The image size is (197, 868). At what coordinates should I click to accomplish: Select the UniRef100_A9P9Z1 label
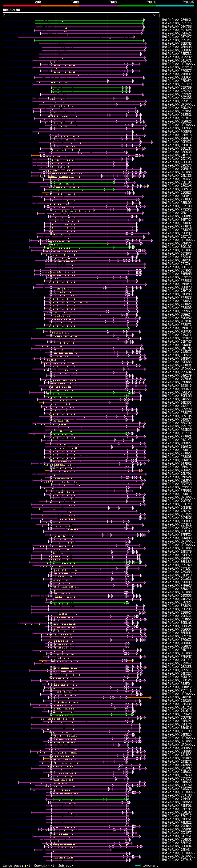pos(177,142)
